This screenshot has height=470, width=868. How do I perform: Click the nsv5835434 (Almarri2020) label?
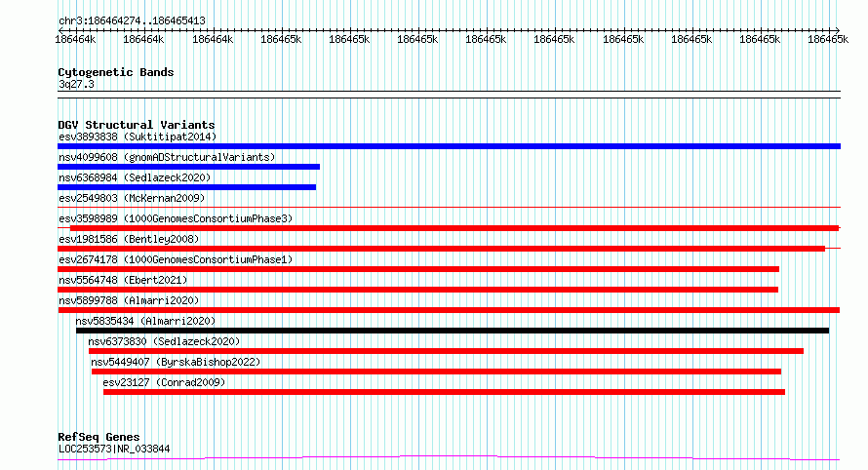tap(145, 321)
